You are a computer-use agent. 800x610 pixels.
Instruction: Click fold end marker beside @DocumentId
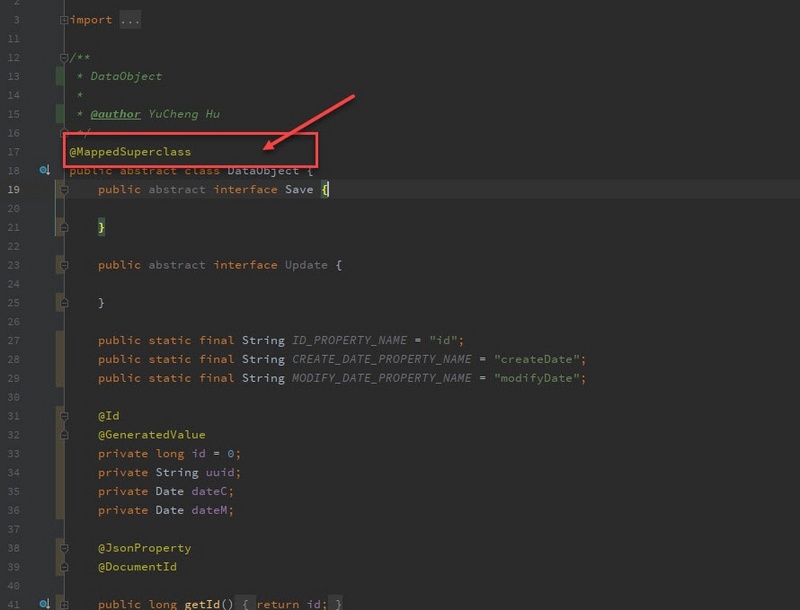click(x=64, y=567)
